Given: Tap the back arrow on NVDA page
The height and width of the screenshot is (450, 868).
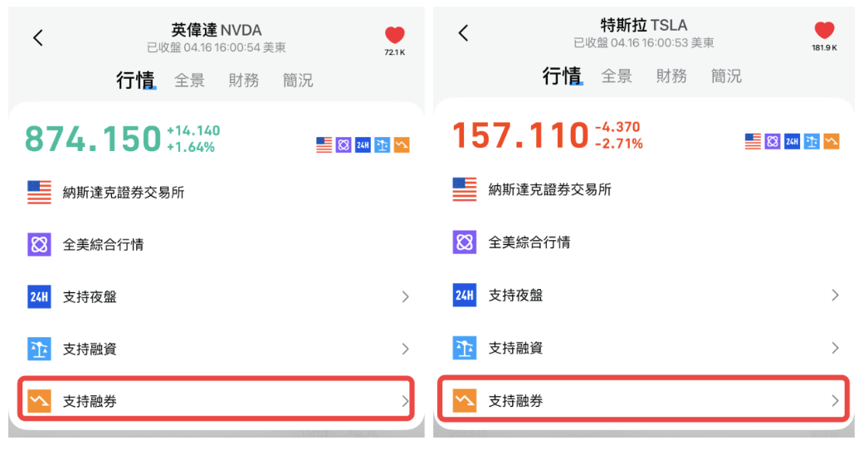Looking at the screenshot, I should [x=37, y=37].
